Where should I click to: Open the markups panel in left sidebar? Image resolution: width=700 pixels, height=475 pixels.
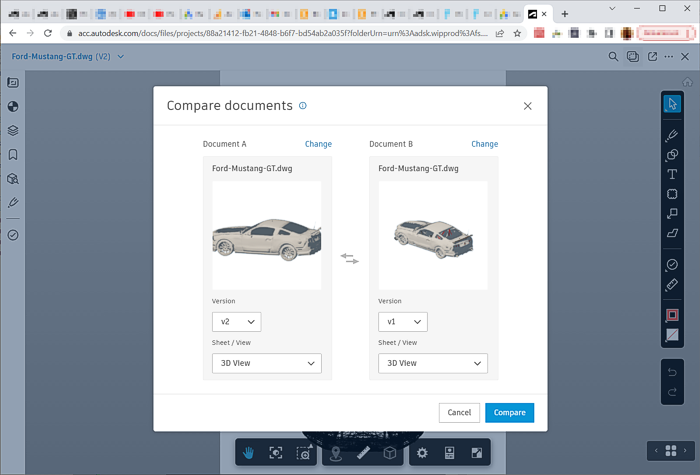coord(13,203)
